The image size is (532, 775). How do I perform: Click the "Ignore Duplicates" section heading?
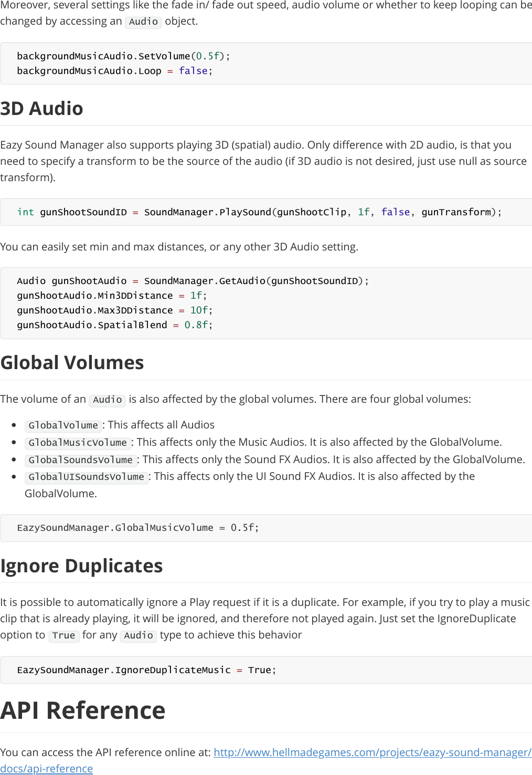point(82,566)
